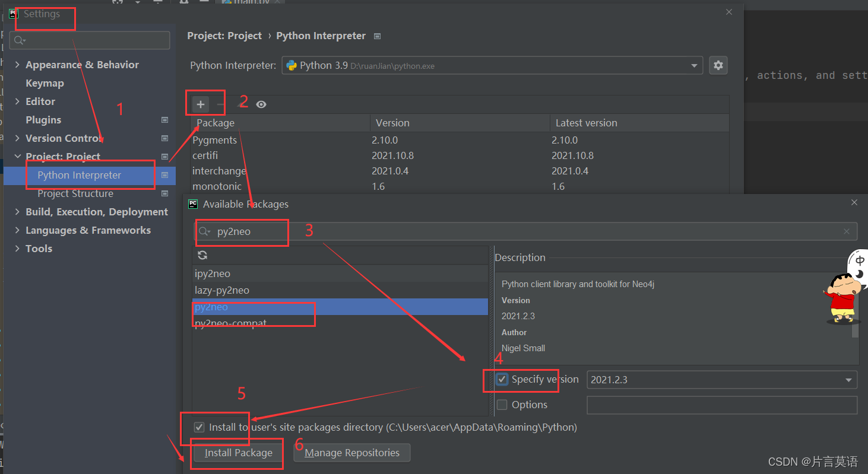868x474 pixels.
Task: Expand the Tools section
Action: 17,249
